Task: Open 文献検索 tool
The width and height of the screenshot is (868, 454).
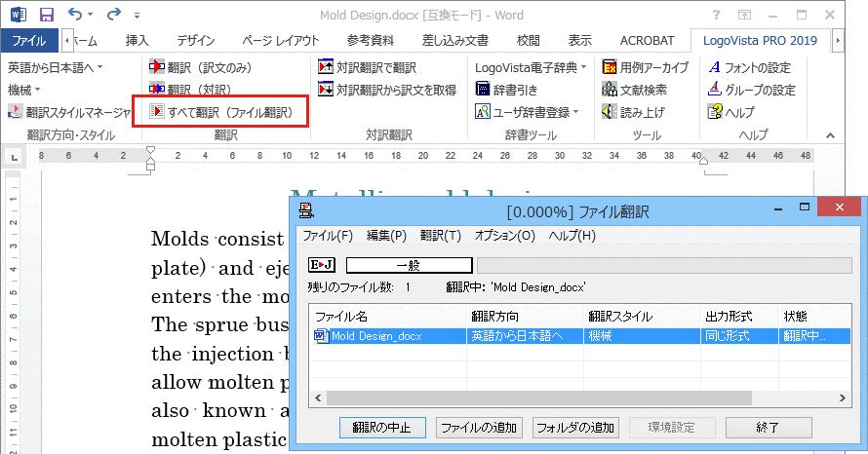Action: pyautogui.click(x=634, y=90)
